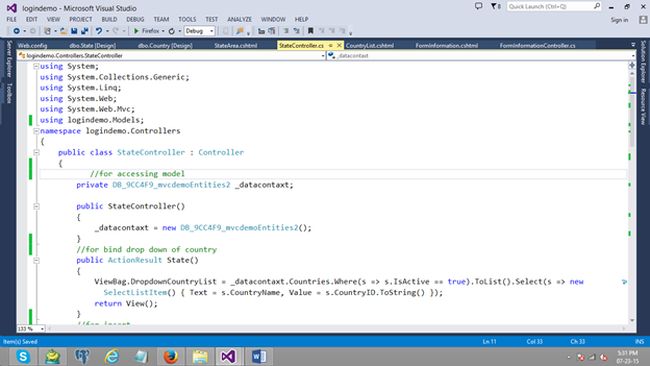650x366 pixels.
Task: Click the Navigate Backward toolbar icon
Action: click(16, 31)
